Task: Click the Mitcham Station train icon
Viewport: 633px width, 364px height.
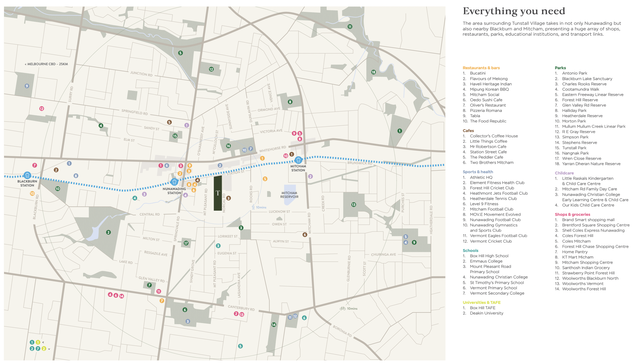Action: (298, 160)
